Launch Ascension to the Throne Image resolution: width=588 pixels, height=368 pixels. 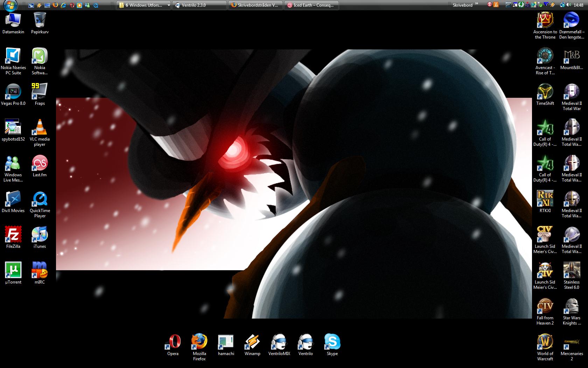tap(545, 26)
